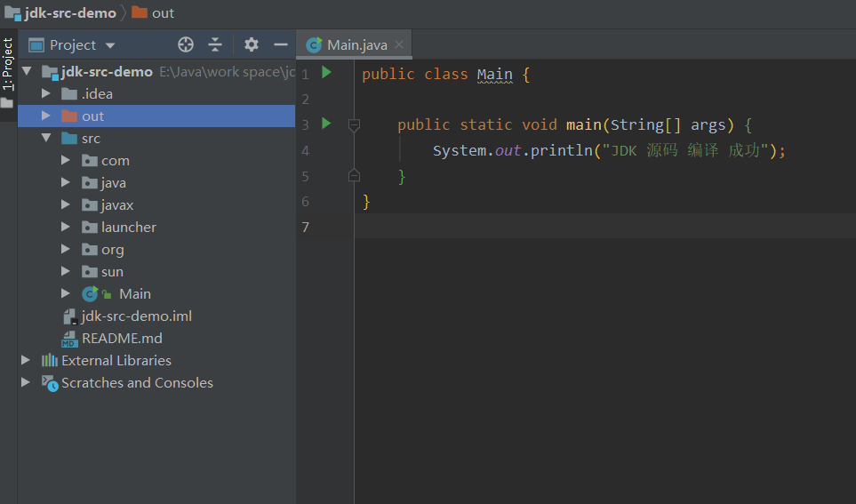
Task: Select the out folder row
Action: (x=156, y=116)
